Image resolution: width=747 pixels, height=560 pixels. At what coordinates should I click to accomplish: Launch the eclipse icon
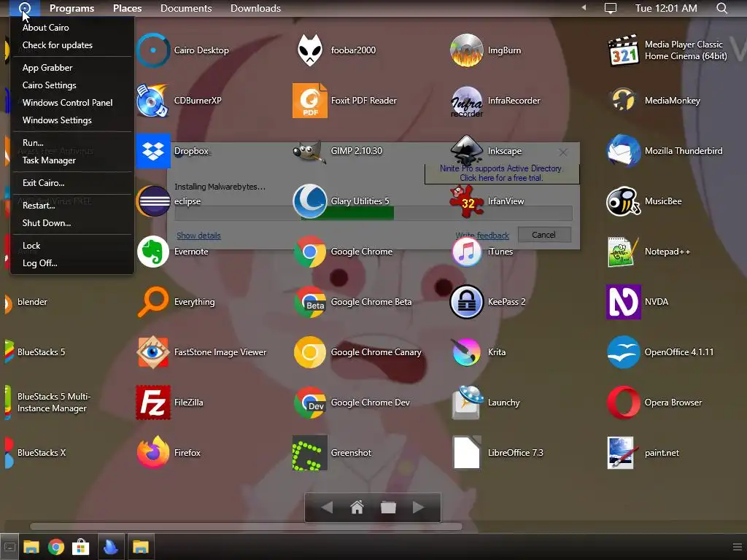153,201
